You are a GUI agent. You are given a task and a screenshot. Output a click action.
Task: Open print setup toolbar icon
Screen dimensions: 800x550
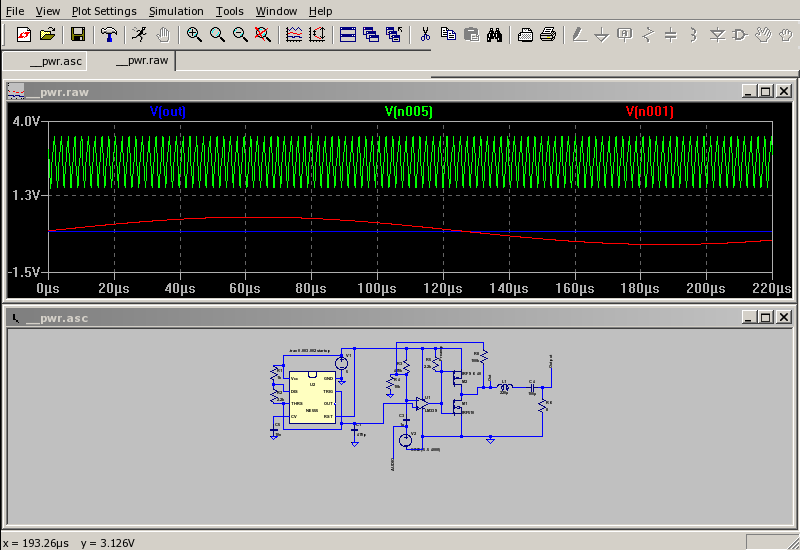coord(525,35)
